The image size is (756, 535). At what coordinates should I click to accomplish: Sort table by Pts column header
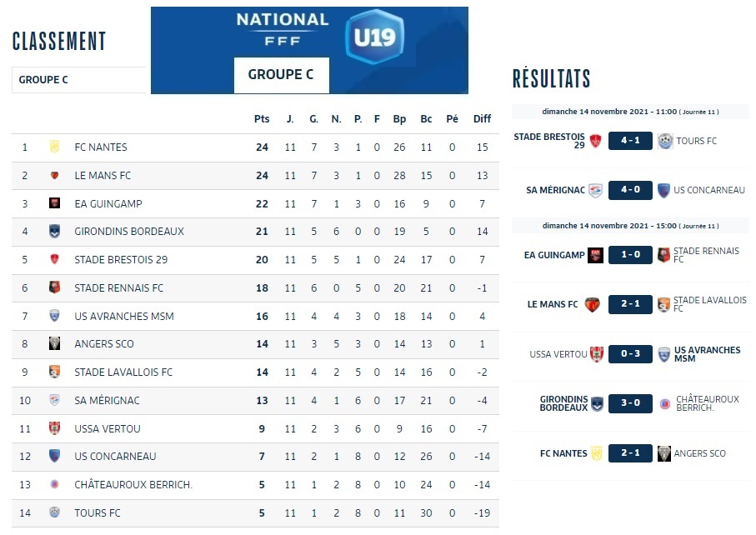tap(262, 119)
